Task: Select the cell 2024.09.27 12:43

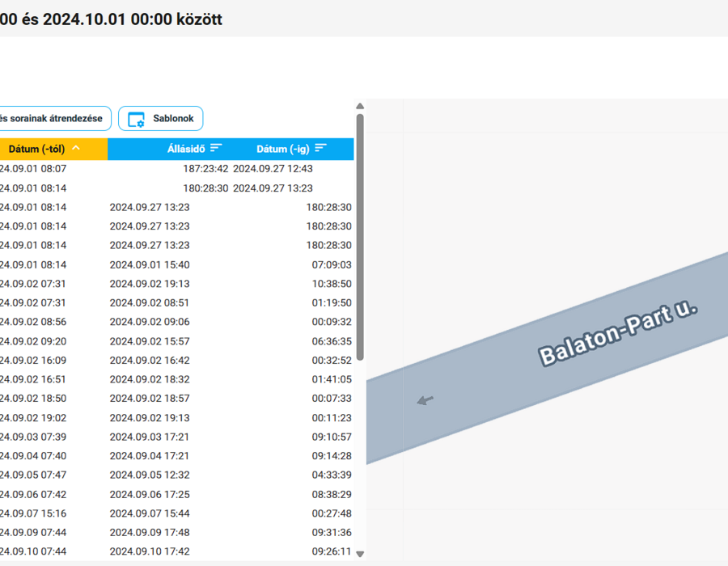Action: (273, 169)
